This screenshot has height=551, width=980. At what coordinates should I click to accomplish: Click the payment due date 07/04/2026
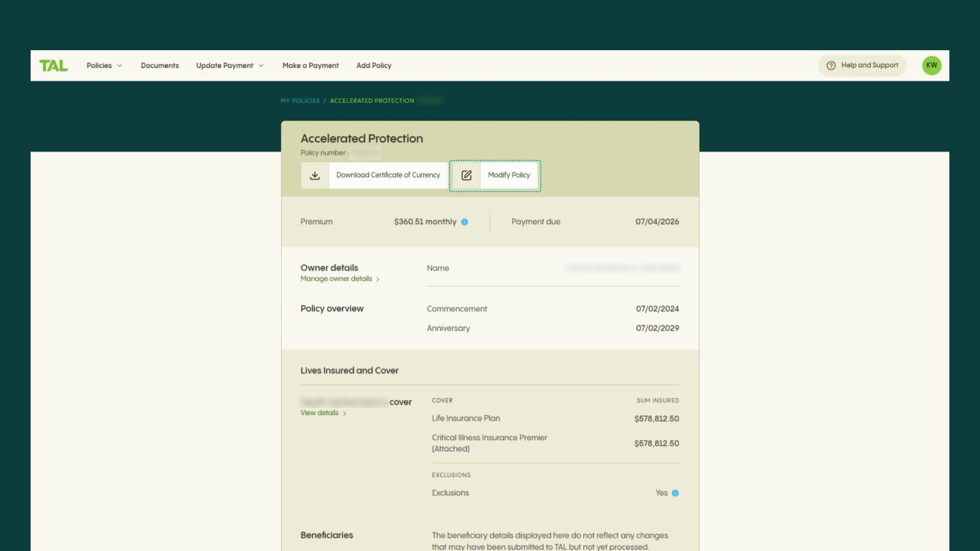click(x=657, y=222)
